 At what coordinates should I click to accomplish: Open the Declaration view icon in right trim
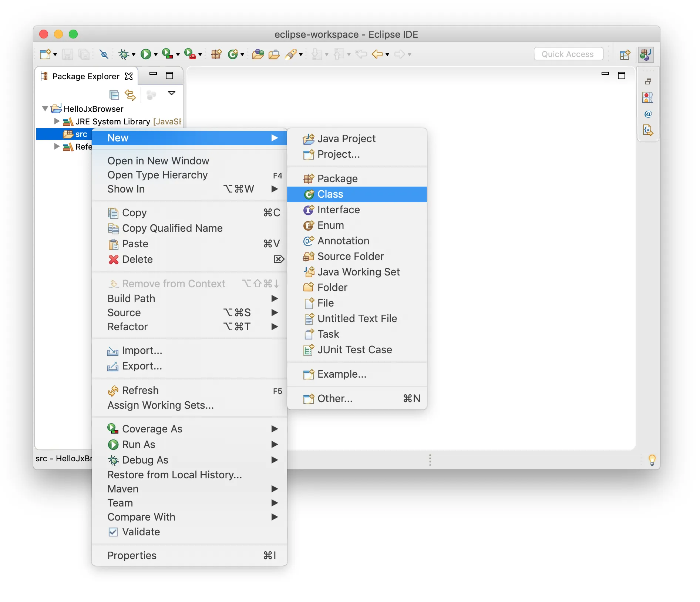coord(648,130)
